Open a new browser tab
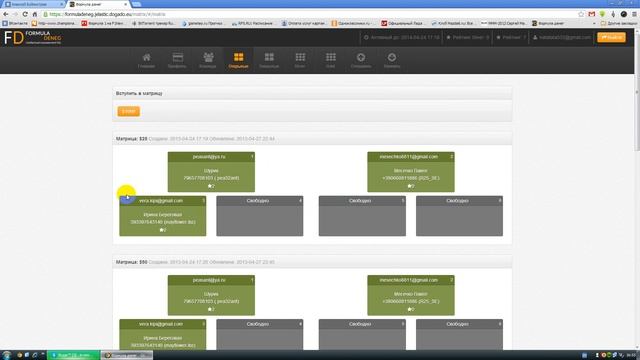Viewport: 640px width, 360px height. pos(137,4)
